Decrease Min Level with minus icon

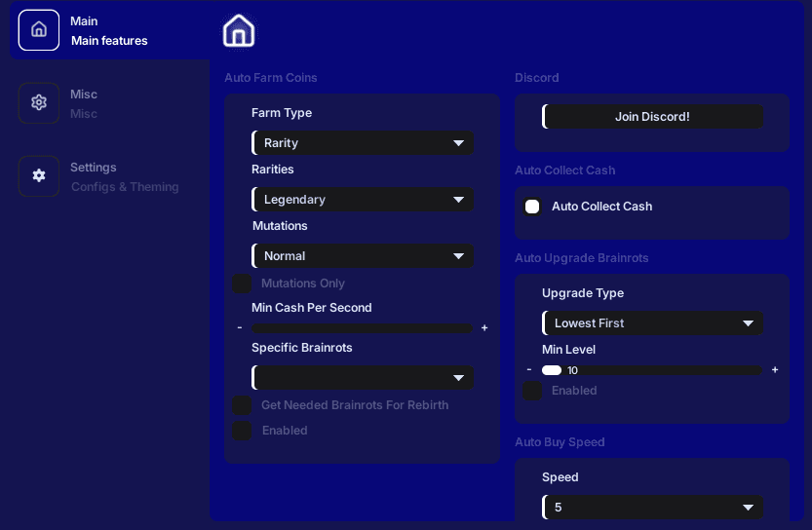coord(529,370)
